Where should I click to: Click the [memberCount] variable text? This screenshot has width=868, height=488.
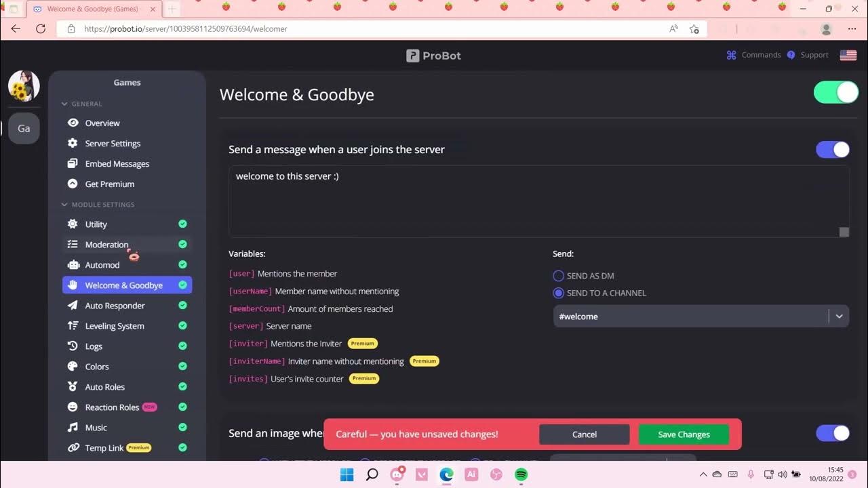click(257, 309)
